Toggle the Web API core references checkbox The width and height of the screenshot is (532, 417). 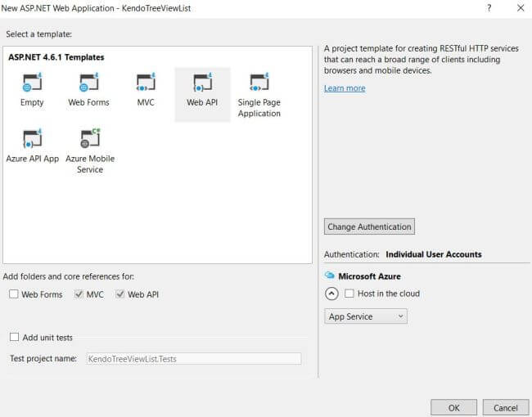(x=119, y=294)
